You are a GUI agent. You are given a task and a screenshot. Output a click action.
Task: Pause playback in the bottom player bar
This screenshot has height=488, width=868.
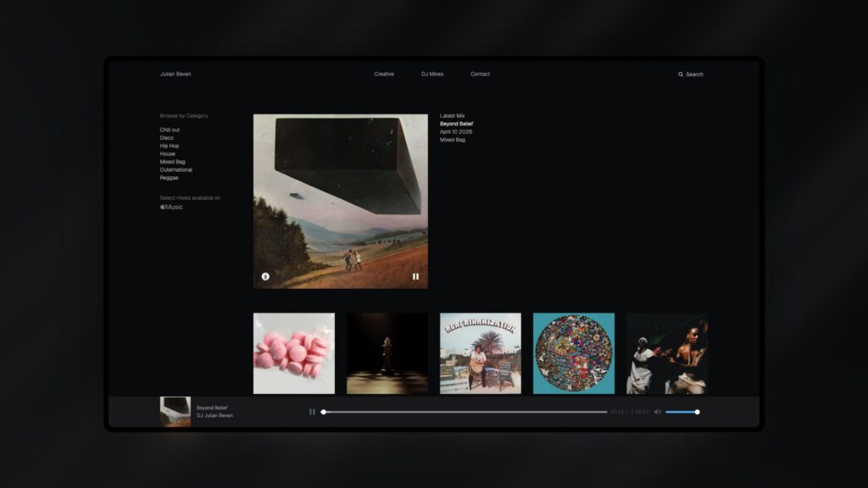pyautogui.click(x=312, y=412)
